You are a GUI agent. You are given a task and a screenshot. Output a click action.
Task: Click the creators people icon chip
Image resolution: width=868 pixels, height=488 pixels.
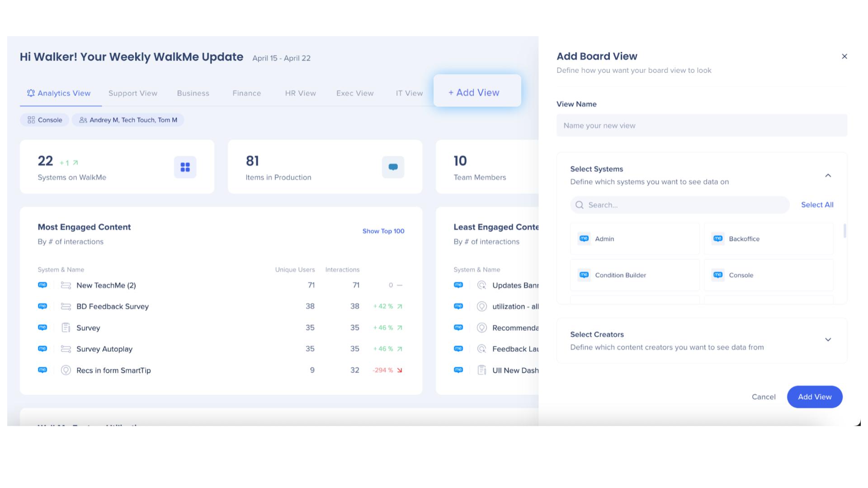[x=83, y=120]
